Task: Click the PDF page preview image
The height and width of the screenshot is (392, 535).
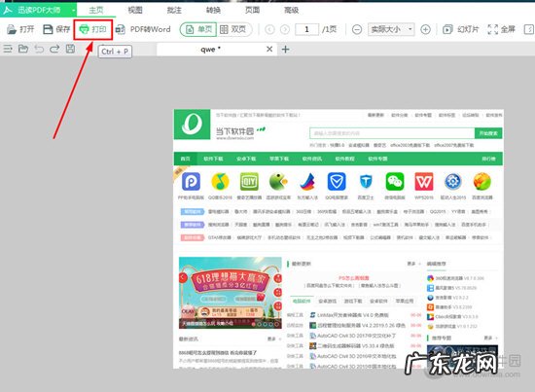Action: click(x=339, y=239)
